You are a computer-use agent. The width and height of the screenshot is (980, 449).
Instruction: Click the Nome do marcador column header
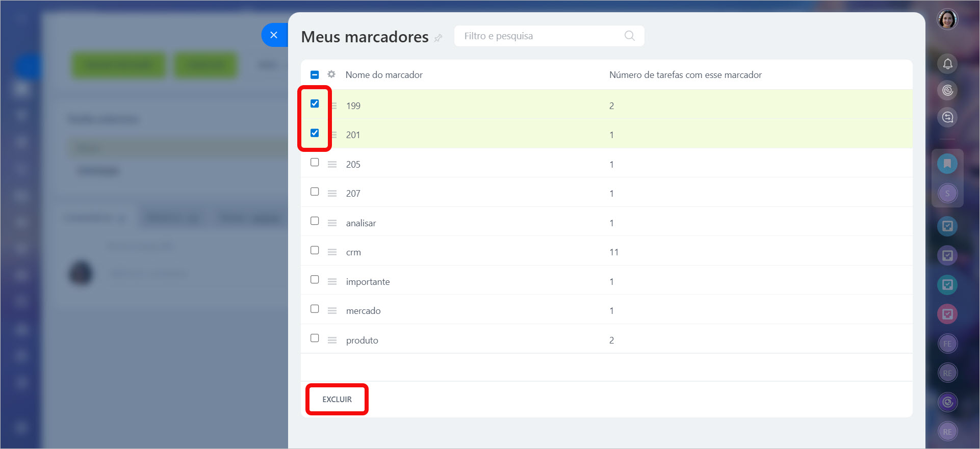pos(384,75)
